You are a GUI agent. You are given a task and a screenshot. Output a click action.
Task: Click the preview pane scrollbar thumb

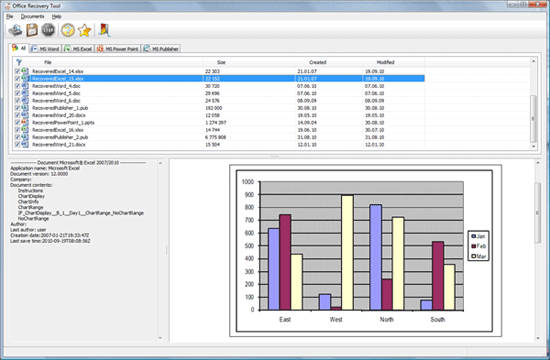click(x=538, y=213)
